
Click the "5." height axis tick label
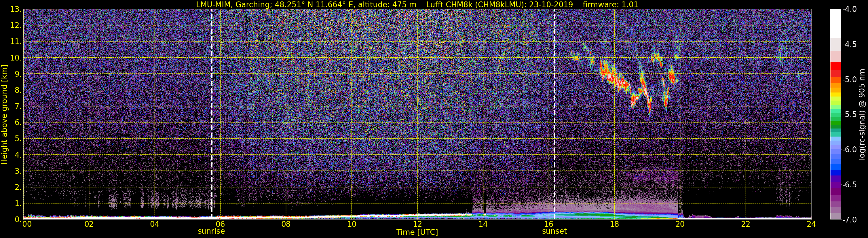click(x=18, y=139)
